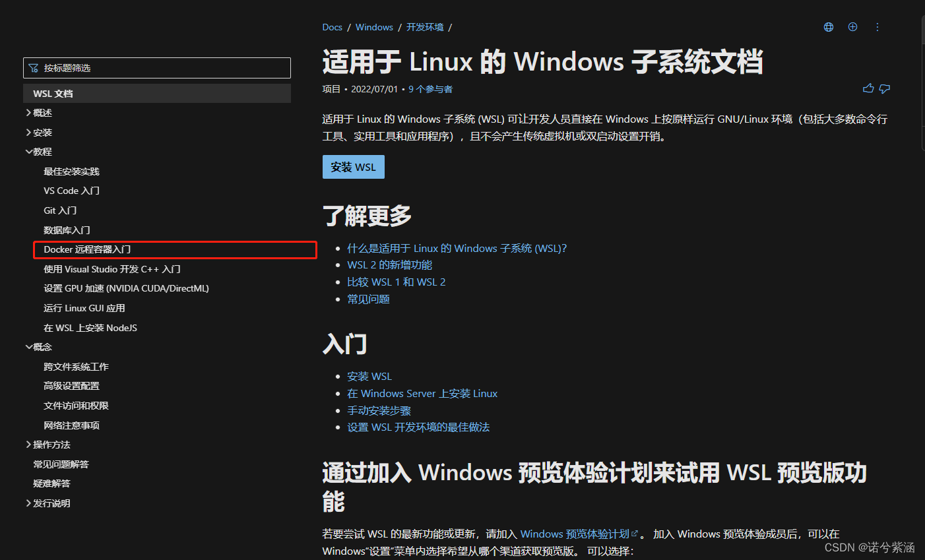
Task: Open 安装 WSL link under 入门
Action: point(369,376)
